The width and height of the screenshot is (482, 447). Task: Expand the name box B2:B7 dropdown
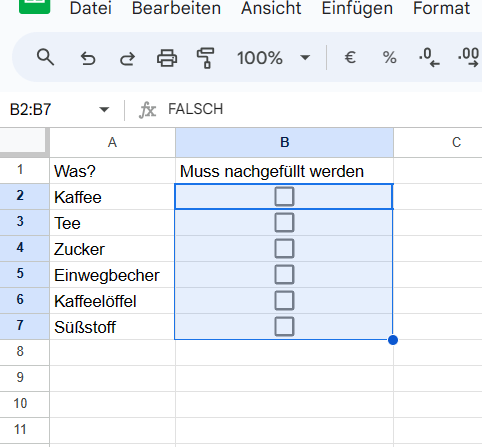click(x=104, y=109)
